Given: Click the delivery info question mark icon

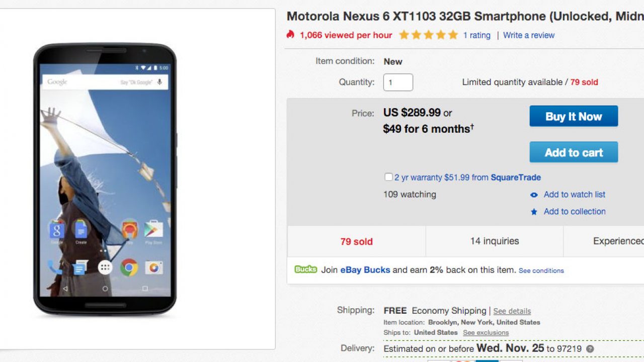Looking at the screenshot, I should 590,349.
